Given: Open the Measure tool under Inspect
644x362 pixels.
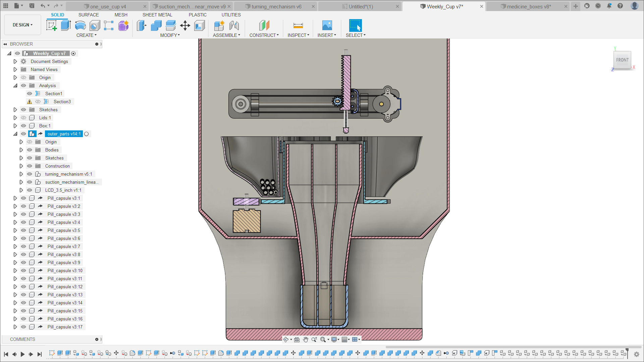Looking at the screenshot, I should point(298,25).
